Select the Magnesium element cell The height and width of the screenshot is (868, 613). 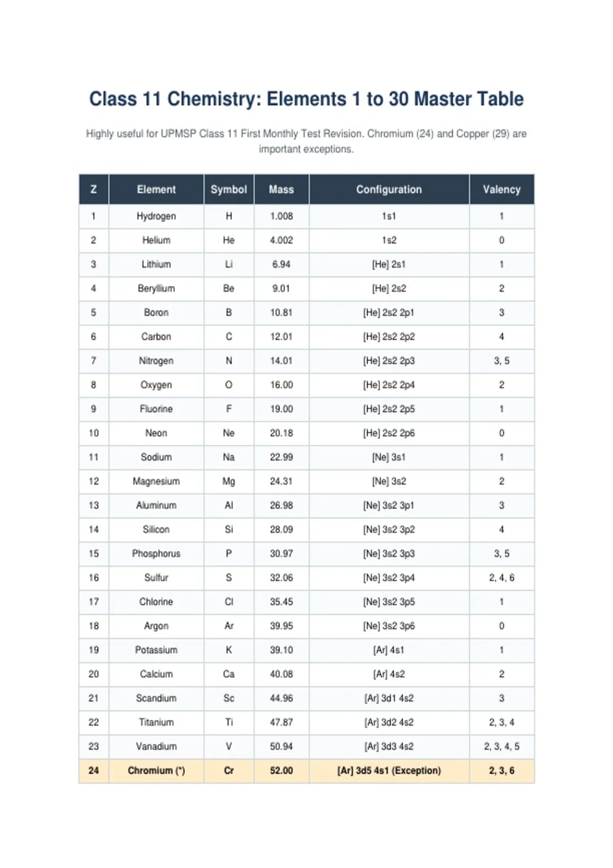pos(156,481)
